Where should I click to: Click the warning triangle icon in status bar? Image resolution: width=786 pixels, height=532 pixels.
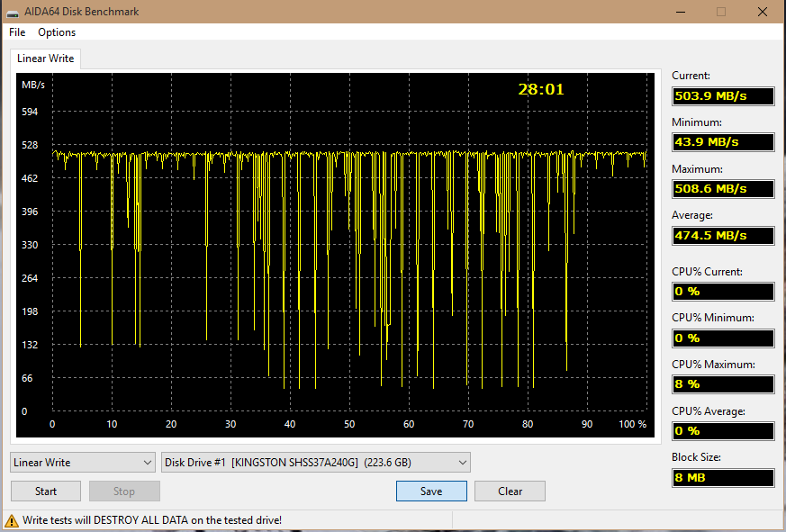pos(12,520)
